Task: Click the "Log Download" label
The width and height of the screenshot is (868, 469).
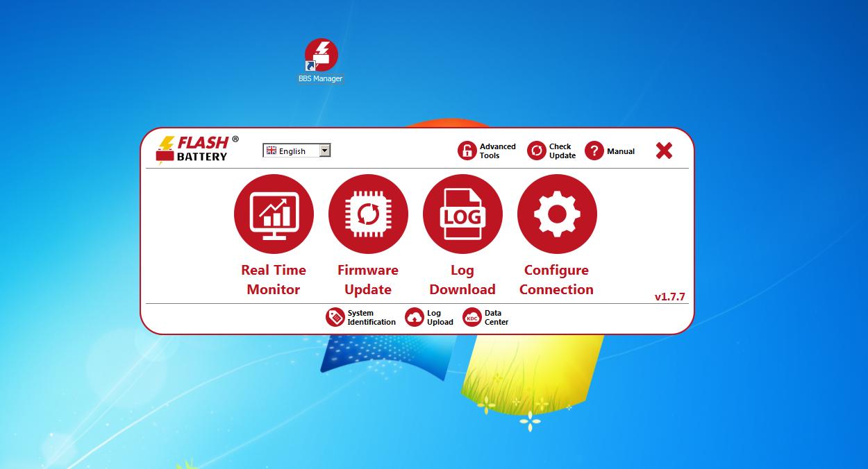Action: pyautogui.click(x=462, y=280)
